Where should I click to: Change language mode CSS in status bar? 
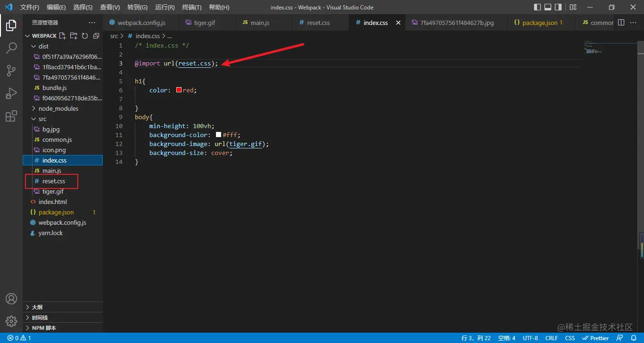pos(570,338)
